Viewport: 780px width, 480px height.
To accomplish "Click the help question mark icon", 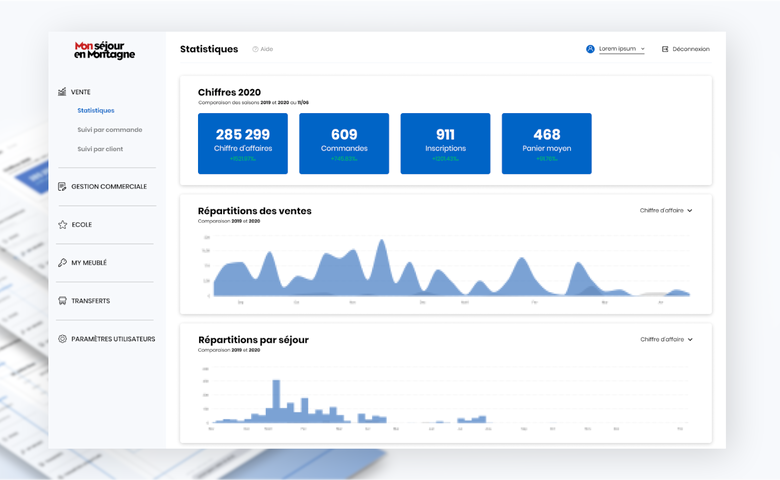I will click(255, 49).
